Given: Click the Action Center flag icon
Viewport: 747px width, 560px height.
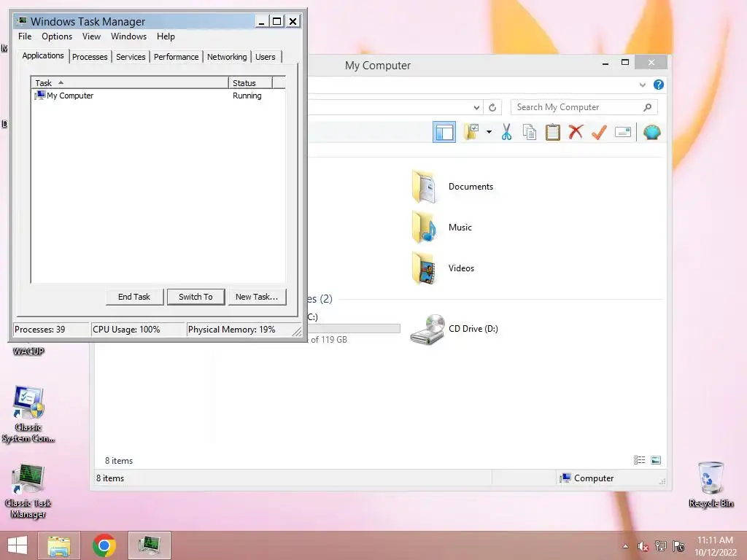Looking at the screenshot, I should (x=678, y=546).
